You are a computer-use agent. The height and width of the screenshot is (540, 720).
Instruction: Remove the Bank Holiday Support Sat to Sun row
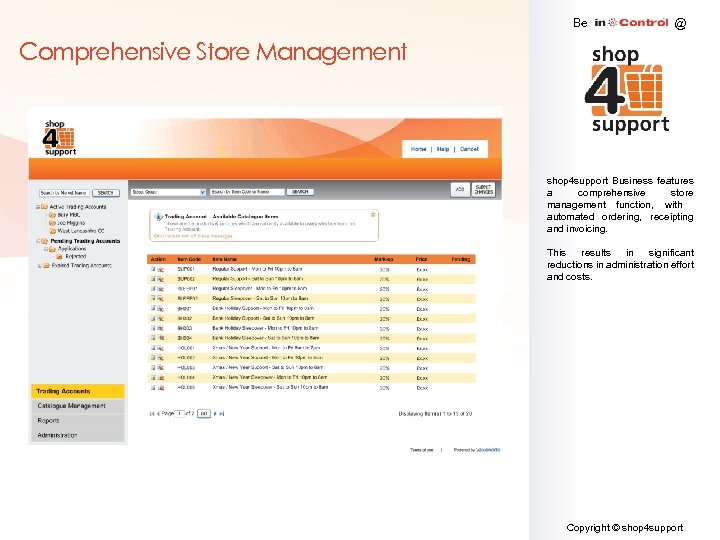pos(161,319)
